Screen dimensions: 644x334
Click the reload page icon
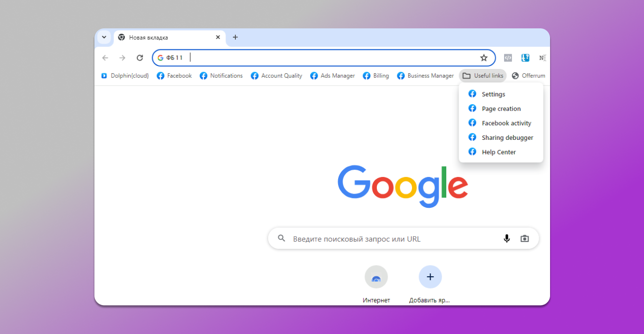coord(140,58)
